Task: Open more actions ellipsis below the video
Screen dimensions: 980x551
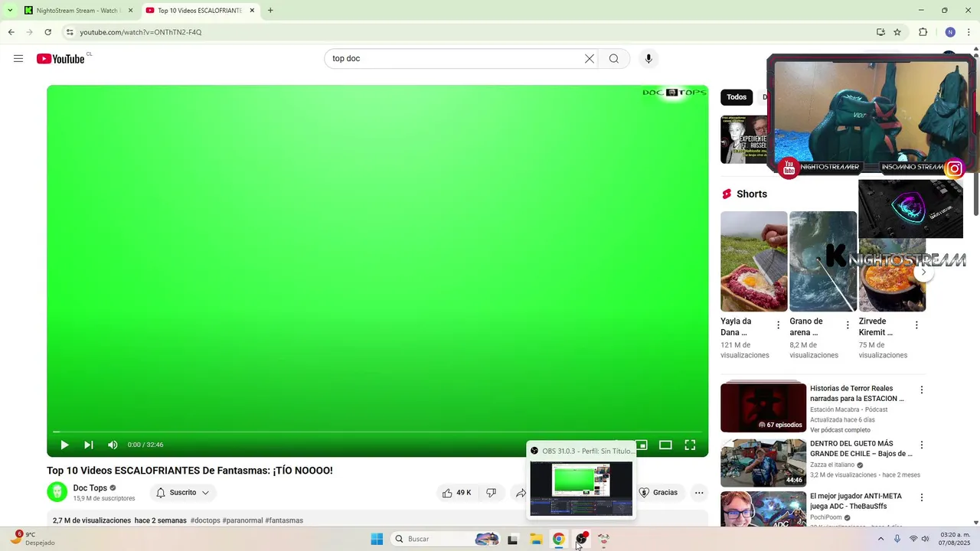Action: click(x=699, y=493)
